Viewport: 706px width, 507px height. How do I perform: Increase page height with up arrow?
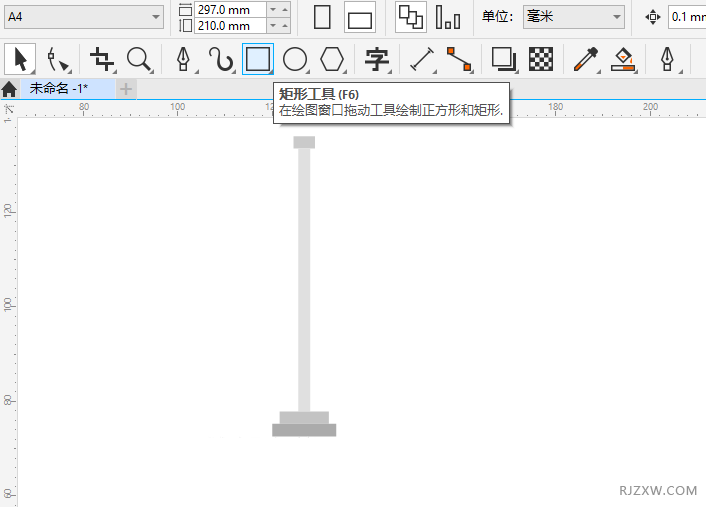tap(285, 26)
